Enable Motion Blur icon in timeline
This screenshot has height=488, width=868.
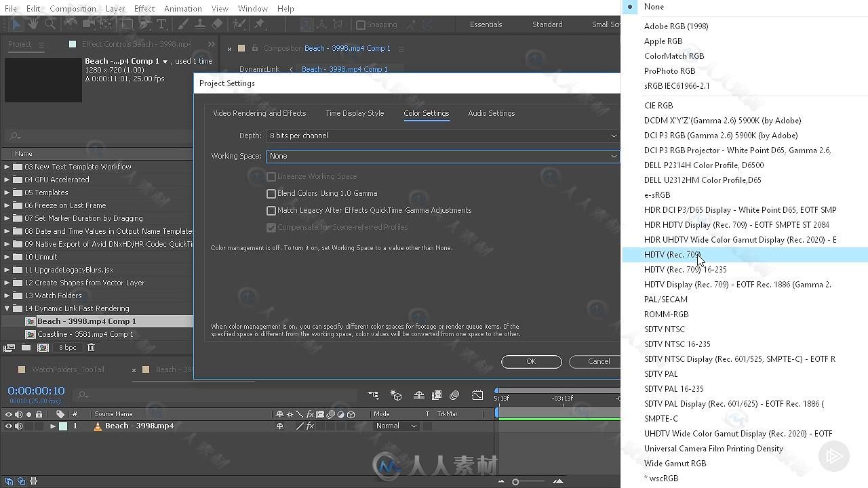click(x=455, y=395)
